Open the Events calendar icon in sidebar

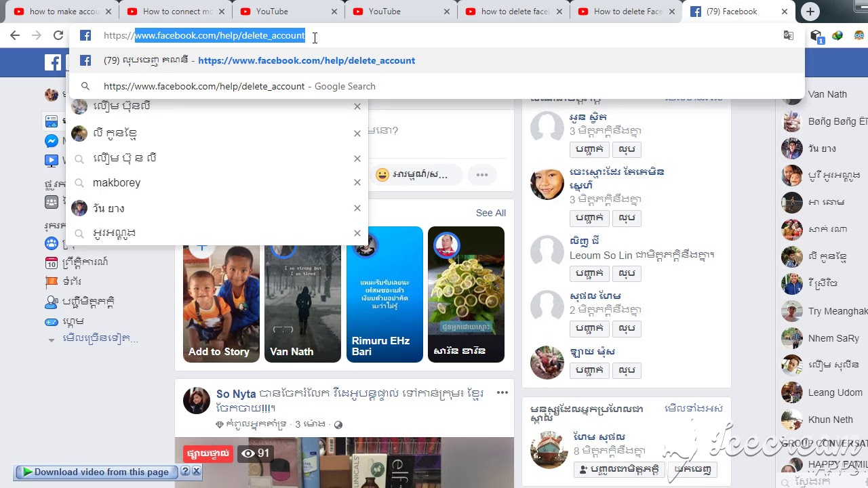(x=52, y=262)
